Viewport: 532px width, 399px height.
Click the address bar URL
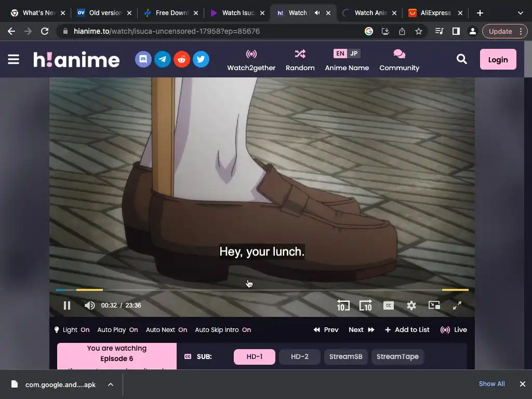coord(167,31)
